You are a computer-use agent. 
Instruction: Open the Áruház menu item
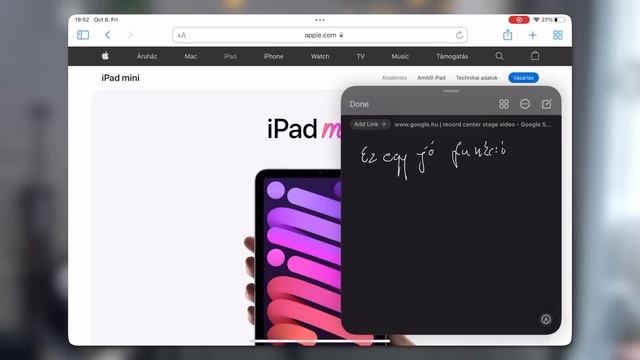tap(147, 56)
